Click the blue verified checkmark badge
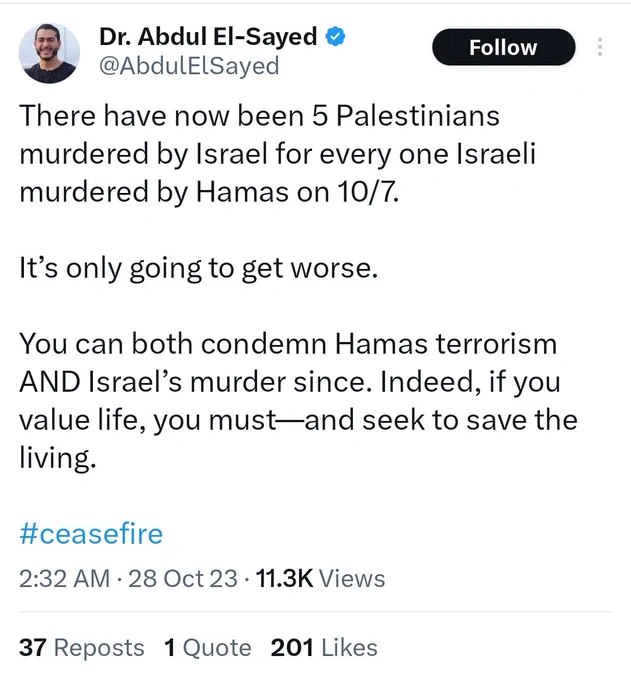631x680 pixels. (335, 36)
